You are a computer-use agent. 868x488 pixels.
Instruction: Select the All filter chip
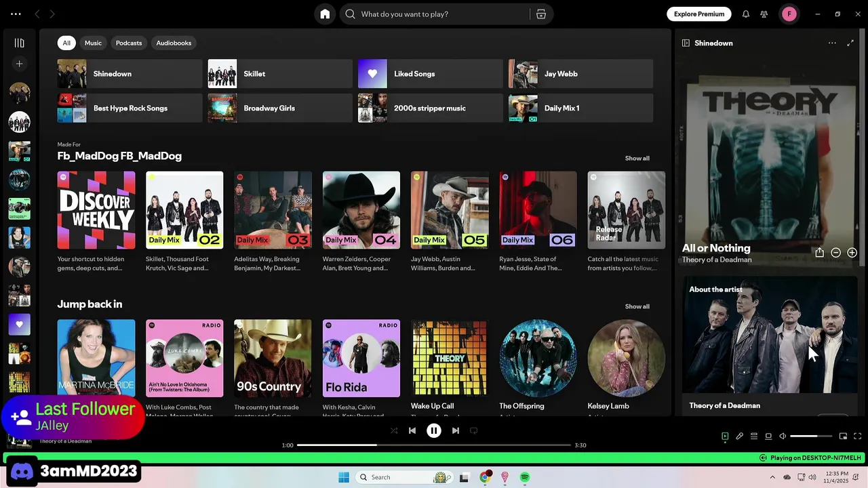point(66,43)
